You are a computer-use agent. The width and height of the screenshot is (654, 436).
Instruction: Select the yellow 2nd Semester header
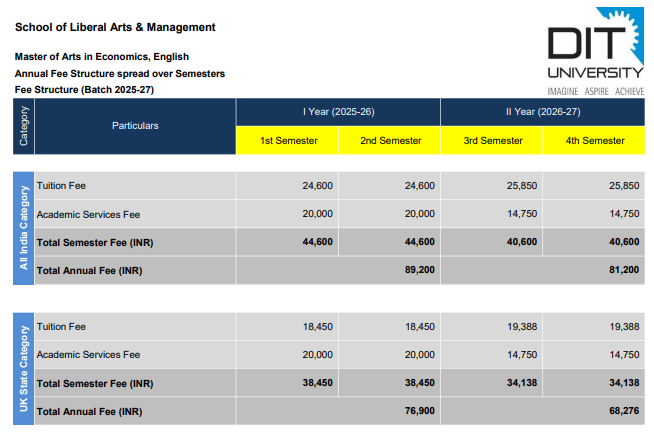(x=389, y=141)
